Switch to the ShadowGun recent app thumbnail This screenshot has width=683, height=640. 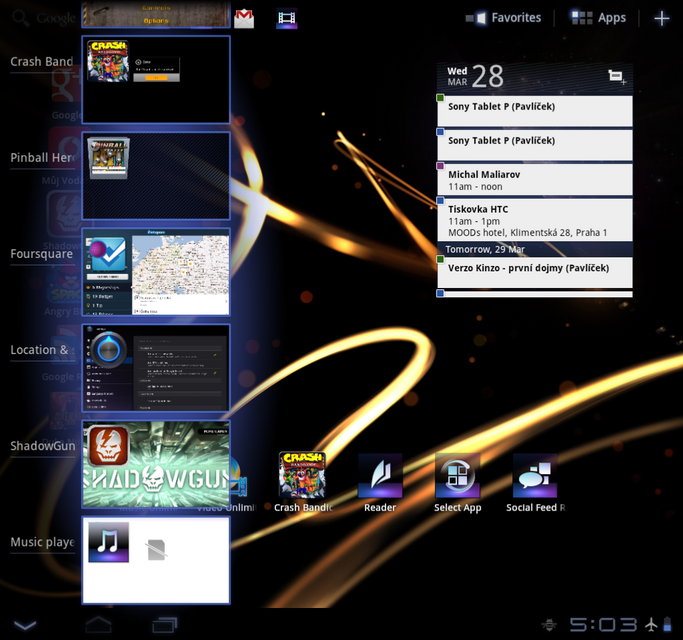pos(156,464)
